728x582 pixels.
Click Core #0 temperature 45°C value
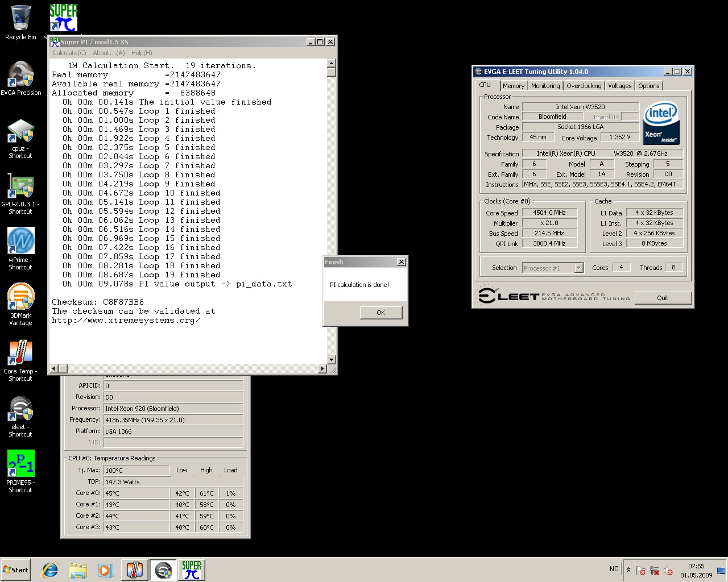[x=136, y=493]
